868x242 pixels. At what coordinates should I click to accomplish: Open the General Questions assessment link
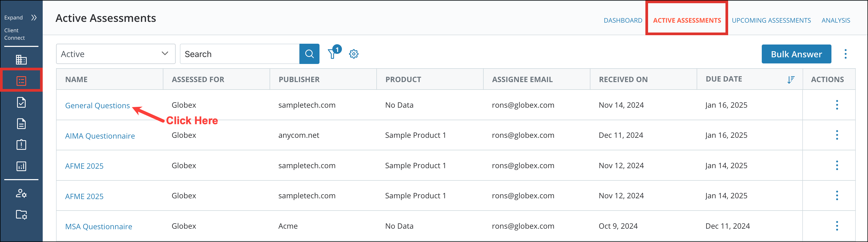click(97, 106)
